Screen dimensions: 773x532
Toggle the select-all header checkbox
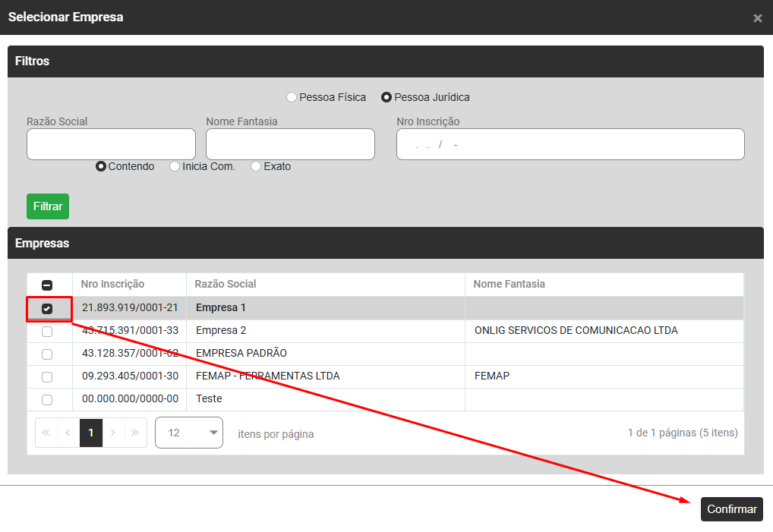[47, 285]
